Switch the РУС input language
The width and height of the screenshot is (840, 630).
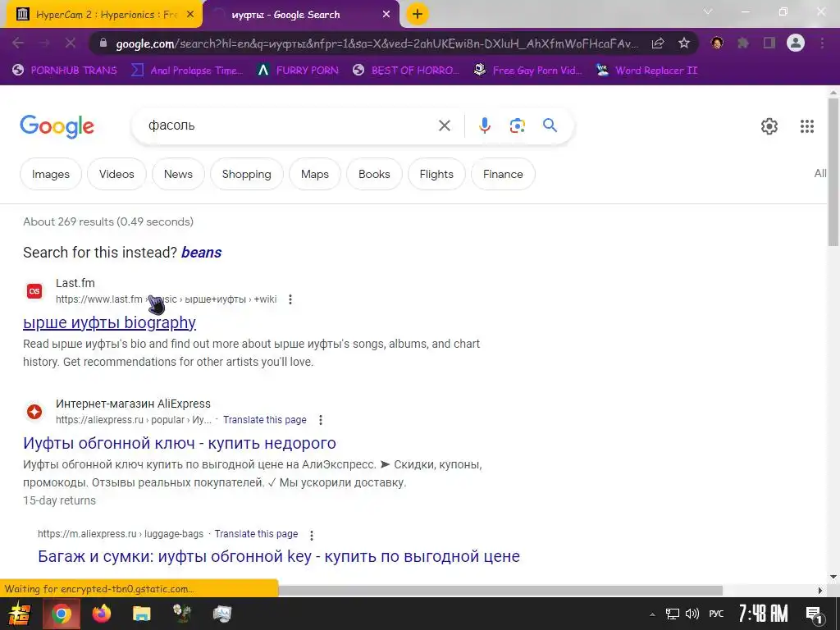coord(716,614)
